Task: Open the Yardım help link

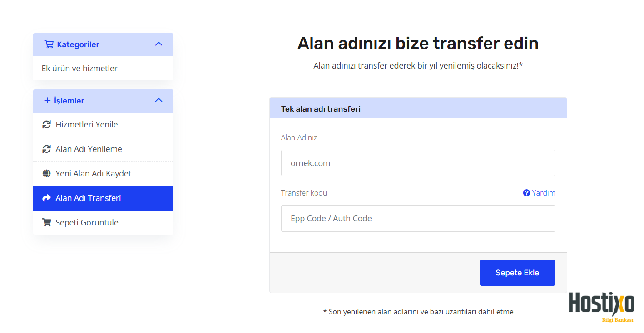Action: [x=543, y=193]
